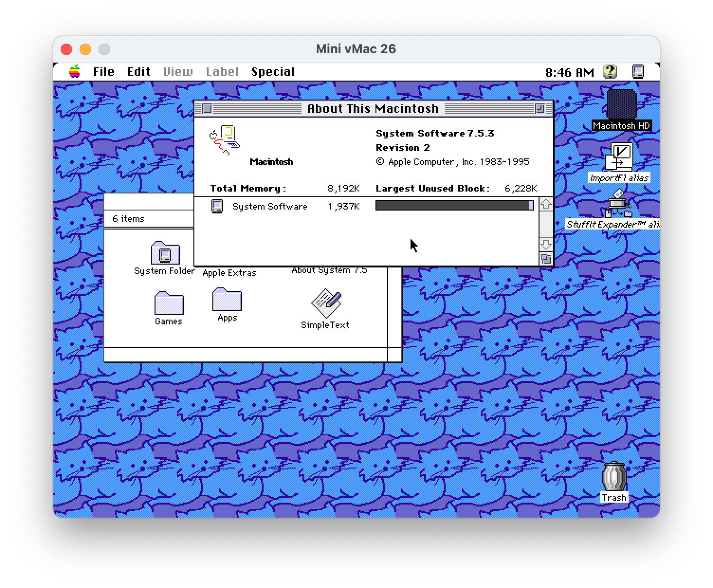Click the 6 items text in Finder window
713x588 pixels.
(128, 219)
